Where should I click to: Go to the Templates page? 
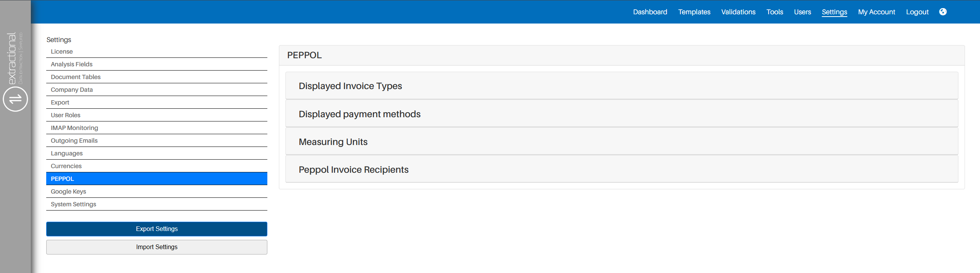click(694, 12)
